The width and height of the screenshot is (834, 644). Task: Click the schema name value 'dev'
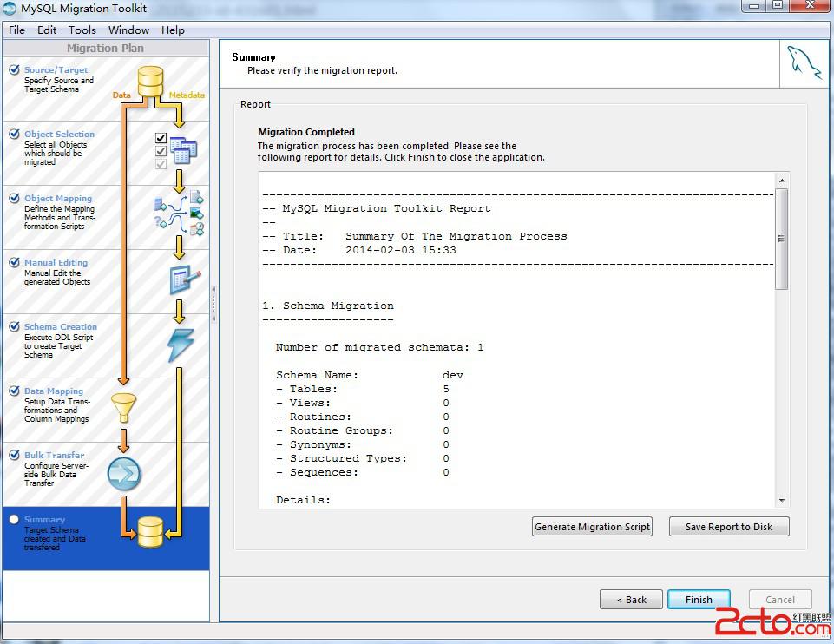453,375
